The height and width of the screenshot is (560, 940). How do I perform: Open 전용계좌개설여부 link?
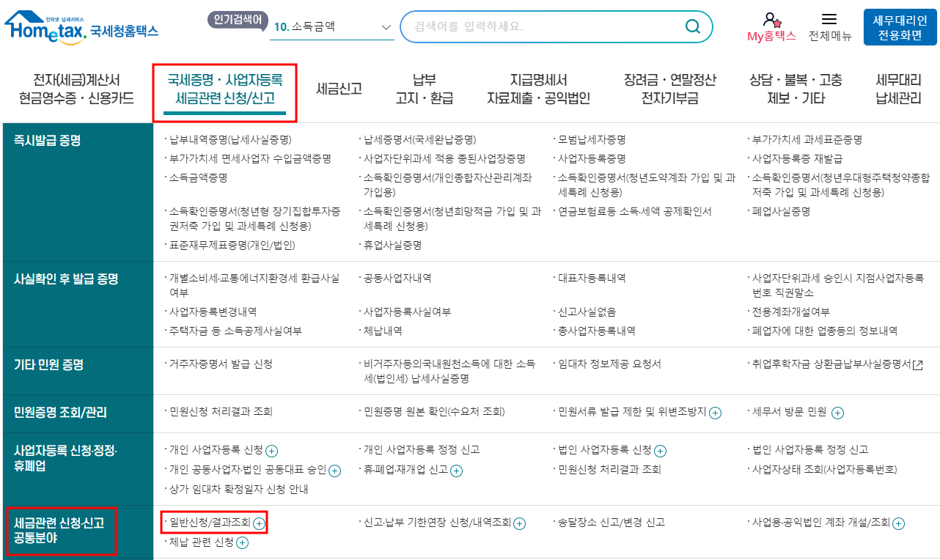791,312
